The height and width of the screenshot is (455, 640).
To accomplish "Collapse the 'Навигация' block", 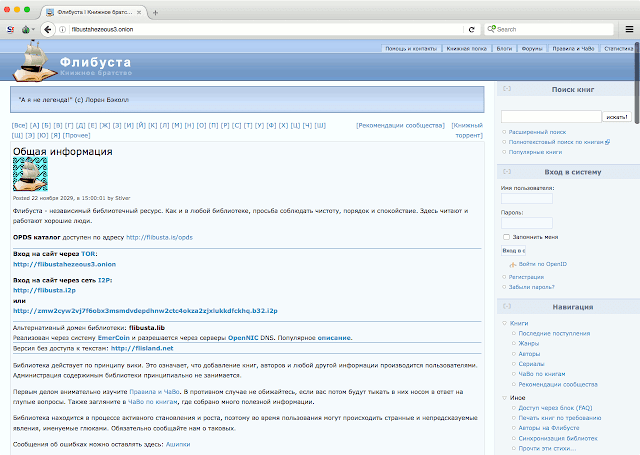I will [507, 309].
